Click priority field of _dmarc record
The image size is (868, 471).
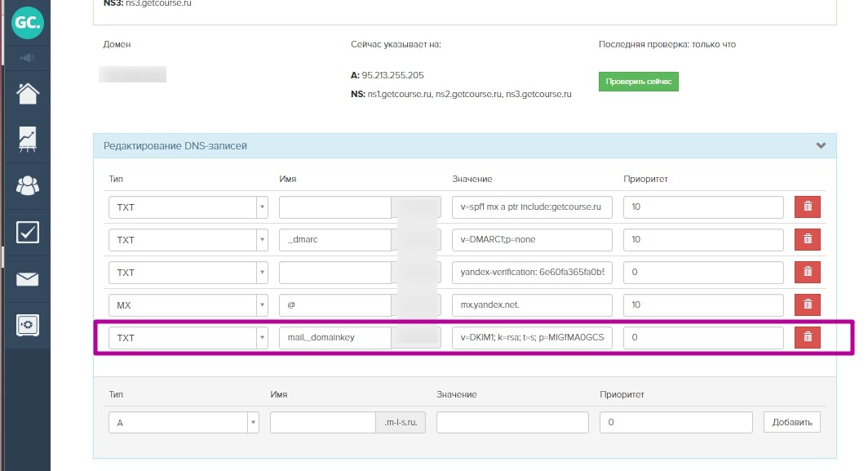tap(703, 239)
